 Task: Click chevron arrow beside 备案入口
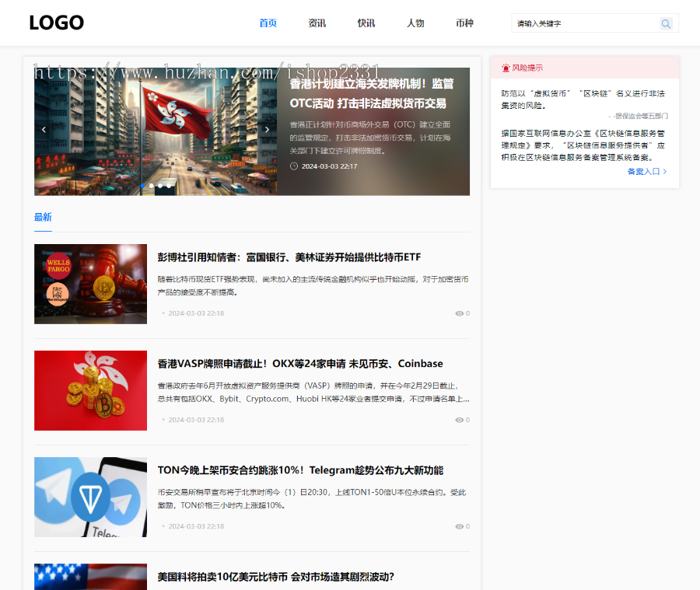pos(665,171)
